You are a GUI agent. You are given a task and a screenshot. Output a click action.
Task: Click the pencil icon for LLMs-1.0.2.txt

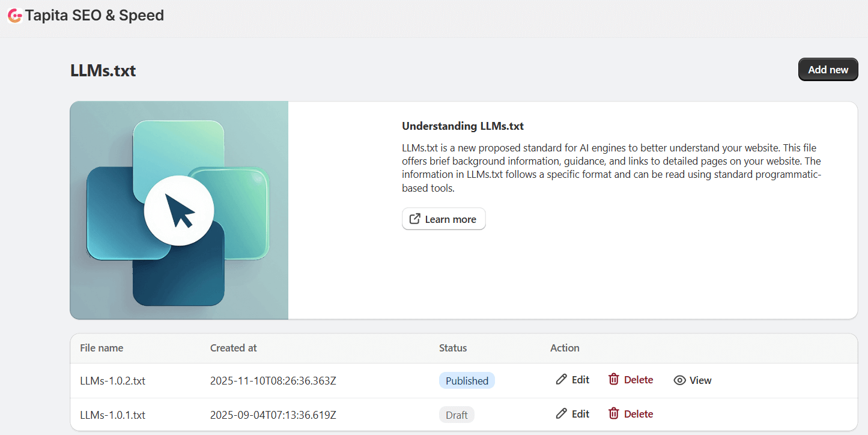coord(561,380)
